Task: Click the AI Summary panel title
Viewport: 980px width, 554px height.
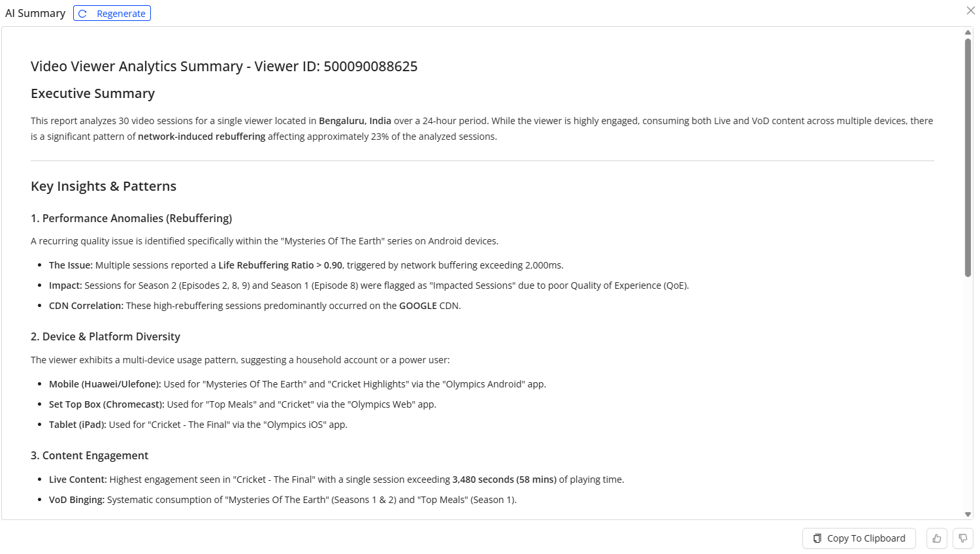Action: click(x=35, y=14)
